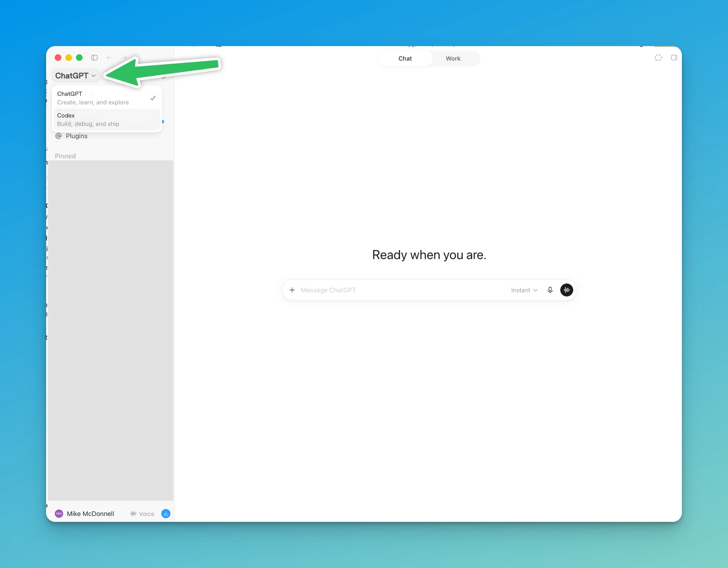Open Plugins in the sidebar

coord(71,136)
